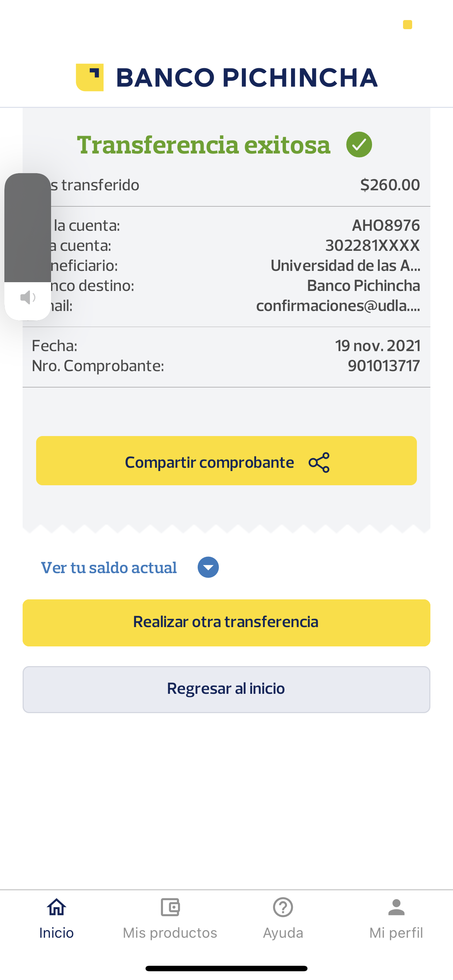Viewport: 453px width, 980px height.
Task: Tap the volume speaker icon
Action: tap(27, 297)
